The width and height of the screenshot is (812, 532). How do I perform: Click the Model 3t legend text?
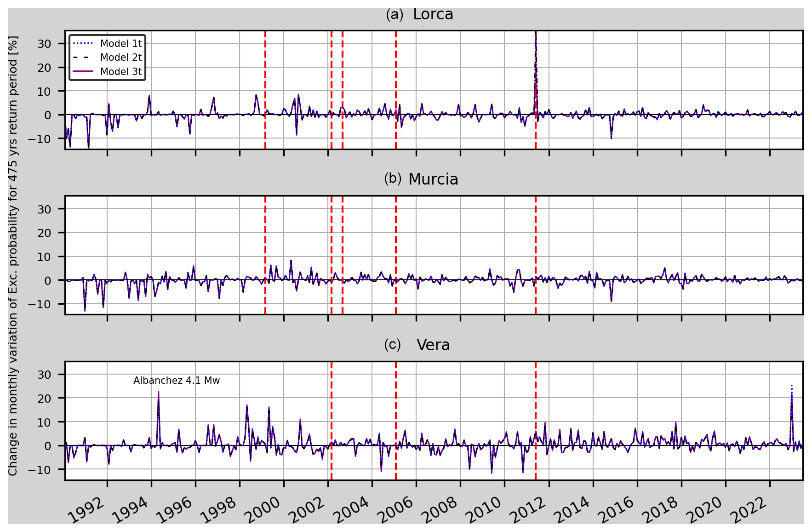[x=120, y=72]
